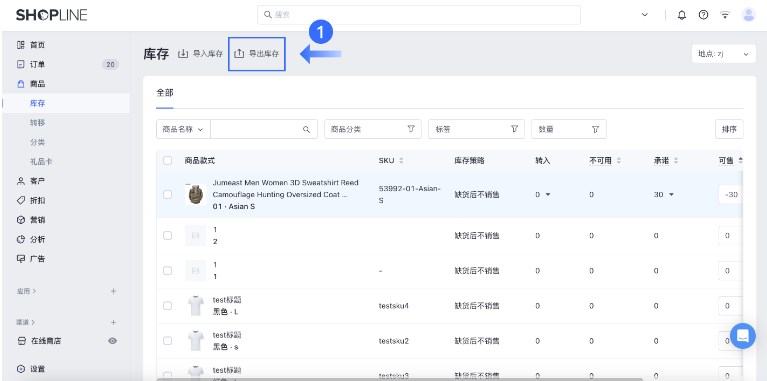Viewport: 767px width, 381px height.
Task: Click the filter funnel in 商品分类
Action: [x=411, y=129]
